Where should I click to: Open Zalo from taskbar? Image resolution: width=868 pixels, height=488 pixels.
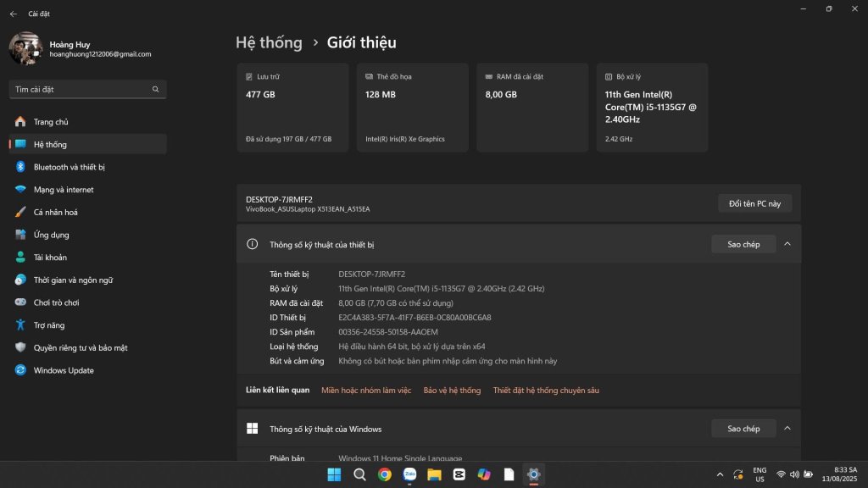pyautogui.click(x=409, y=474)
